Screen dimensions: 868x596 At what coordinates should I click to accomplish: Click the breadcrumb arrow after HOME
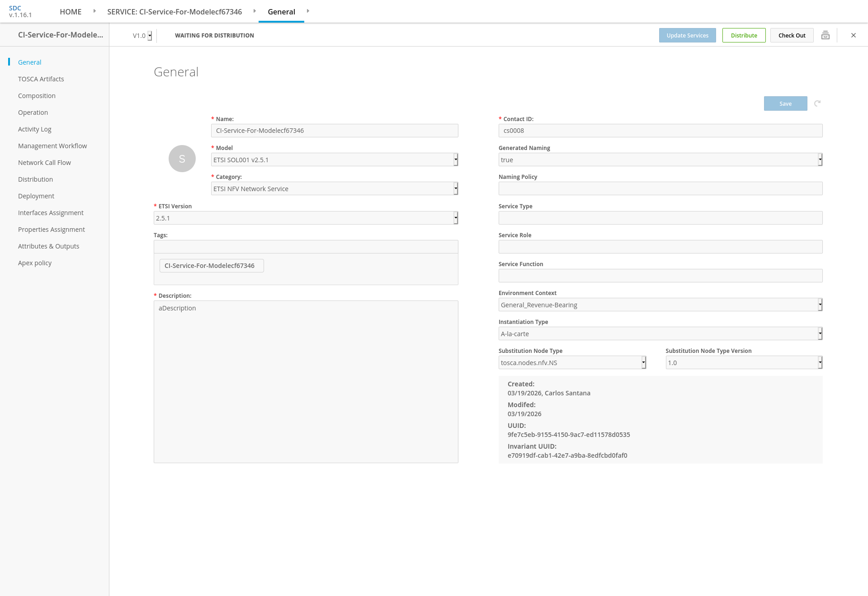(94, 11)
